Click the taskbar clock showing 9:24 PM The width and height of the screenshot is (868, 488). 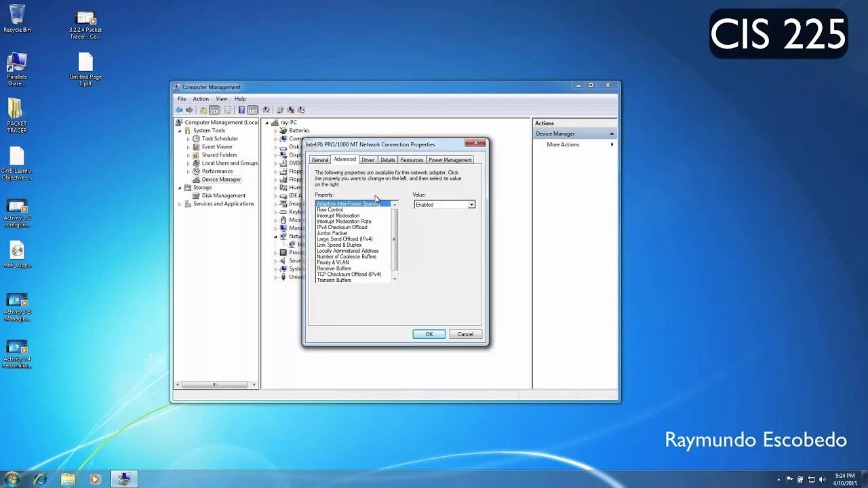(x=844, y=479)
